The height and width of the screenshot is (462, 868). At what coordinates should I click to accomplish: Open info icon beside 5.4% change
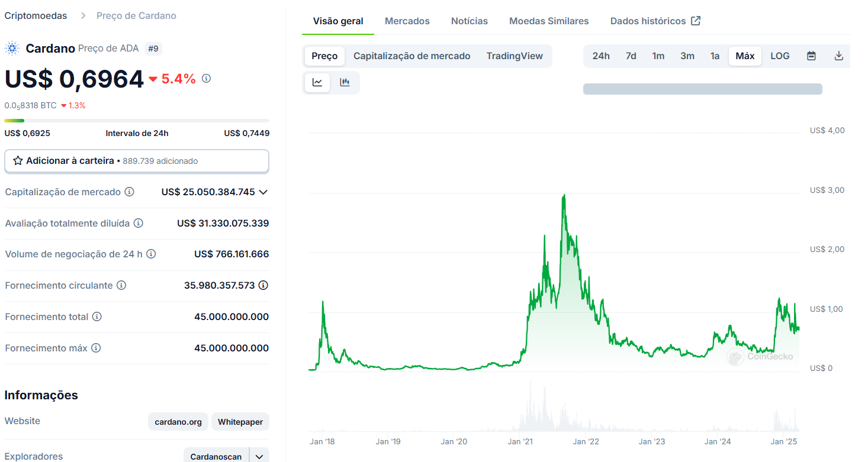click(x=206, y=78)
